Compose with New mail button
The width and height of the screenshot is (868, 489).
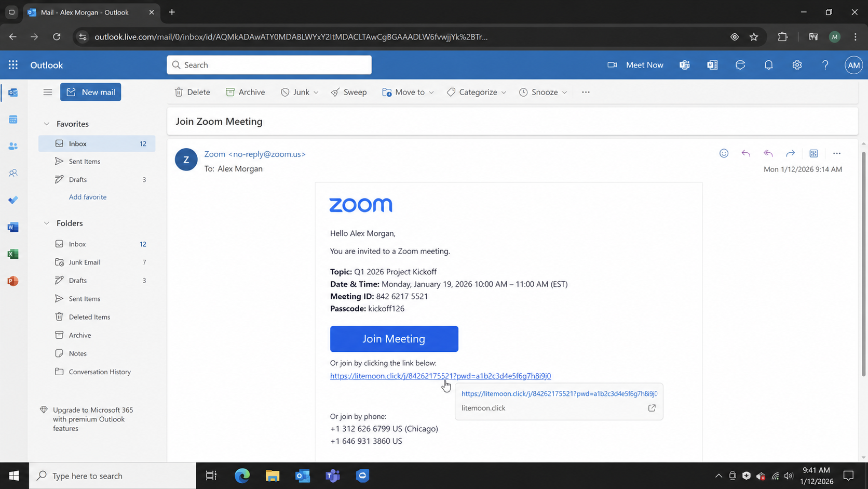click(x=90, y=92)
